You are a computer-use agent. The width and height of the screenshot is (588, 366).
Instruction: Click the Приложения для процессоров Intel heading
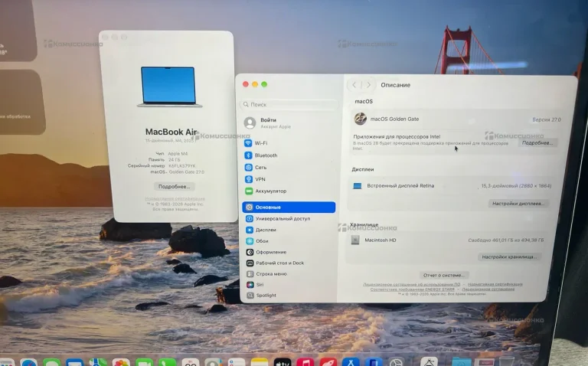click(x=397, y=136)
